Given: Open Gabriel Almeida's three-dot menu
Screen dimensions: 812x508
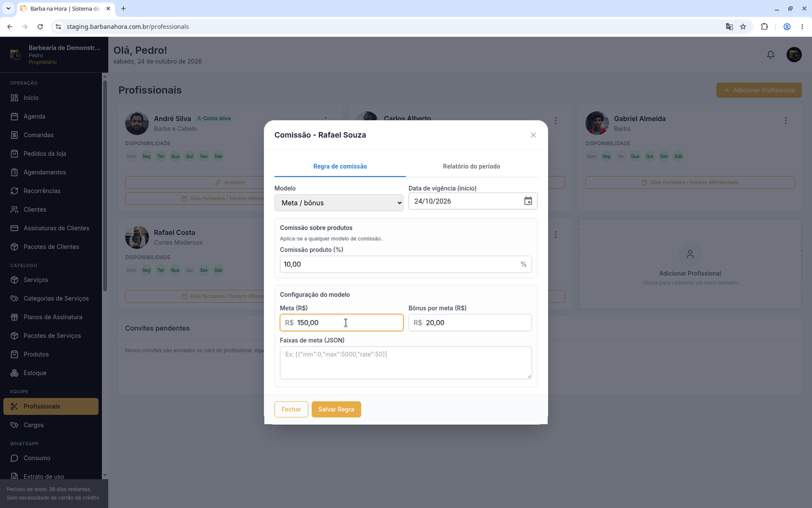Looking at the screenshot, I should pyautogui.click(x=786, y=121).
